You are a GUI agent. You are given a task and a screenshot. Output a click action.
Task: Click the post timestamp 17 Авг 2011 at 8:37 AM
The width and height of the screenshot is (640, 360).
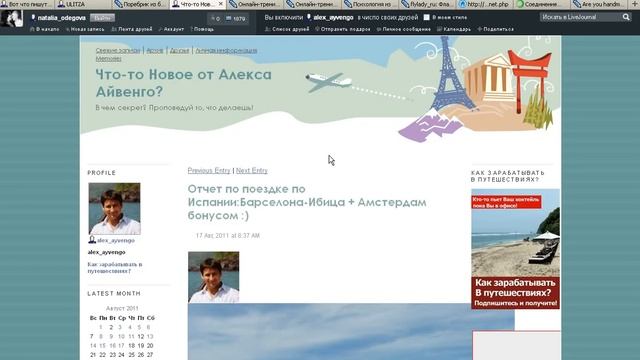[228, 236]
